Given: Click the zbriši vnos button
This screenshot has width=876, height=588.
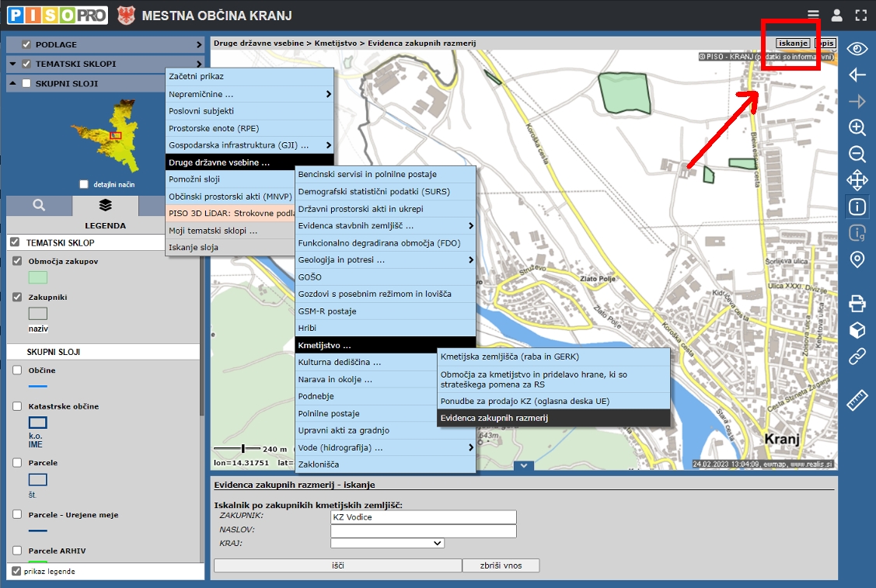Looking at the screenshot, I should tap(501, 565).
